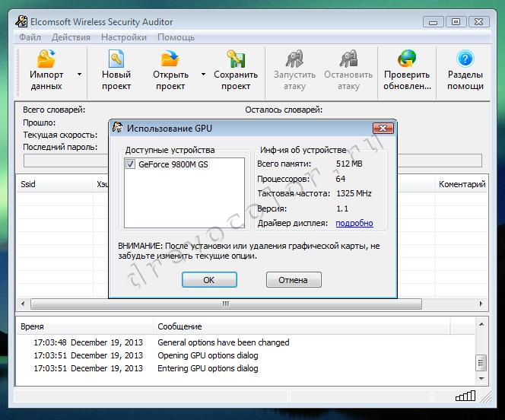Select the Ssid column header
Viewport: 505px width, 420px height.
tap(55, 184)
